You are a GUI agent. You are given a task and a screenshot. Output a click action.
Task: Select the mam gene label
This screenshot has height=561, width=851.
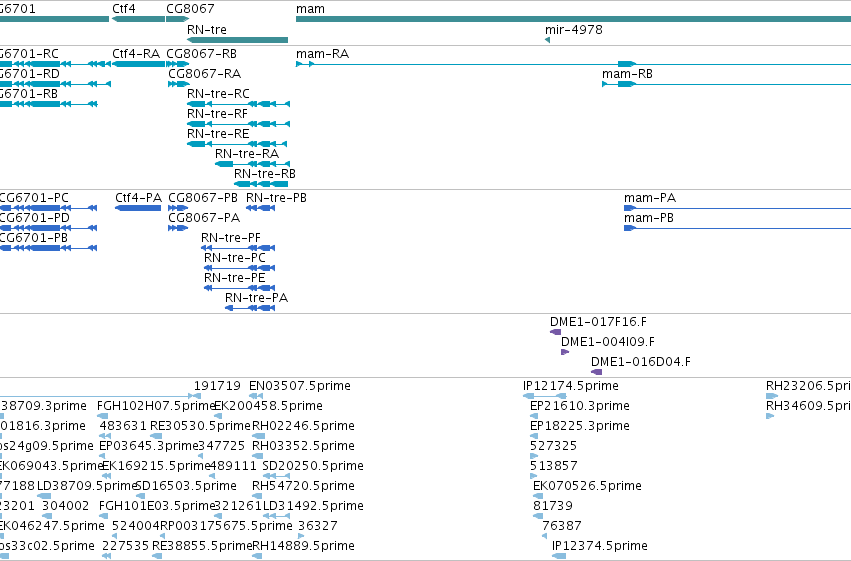click(x=310, y=9)
